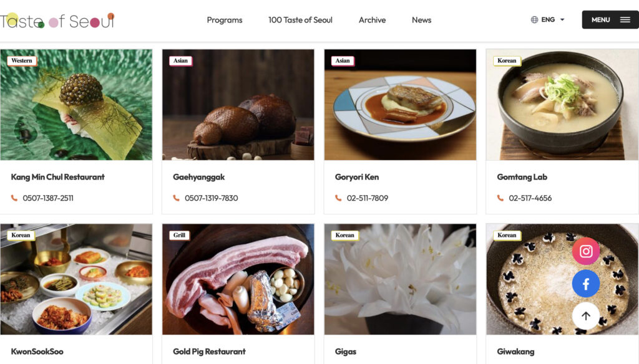The height and width of the screenshot is (364, 639).
Task: Click the scroll-to-top arrow button
Action: tap(585, 315)
